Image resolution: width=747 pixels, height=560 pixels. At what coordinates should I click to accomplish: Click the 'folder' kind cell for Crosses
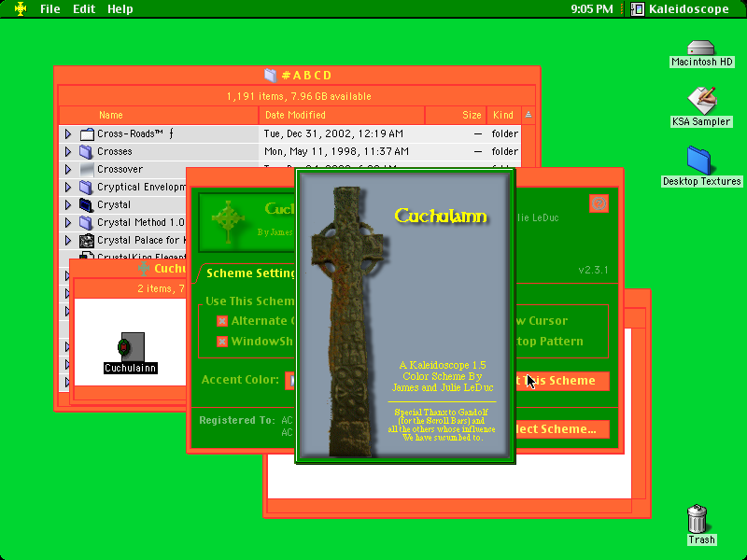pyautogui.click(x=505, y=152)
